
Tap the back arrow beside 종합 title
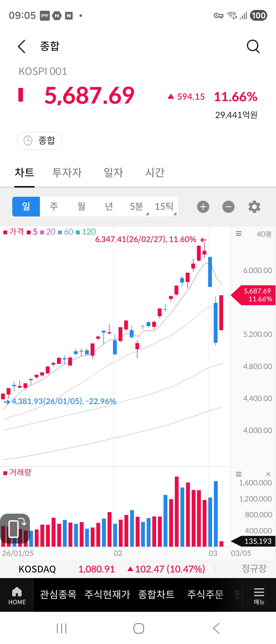coord(22,47)
